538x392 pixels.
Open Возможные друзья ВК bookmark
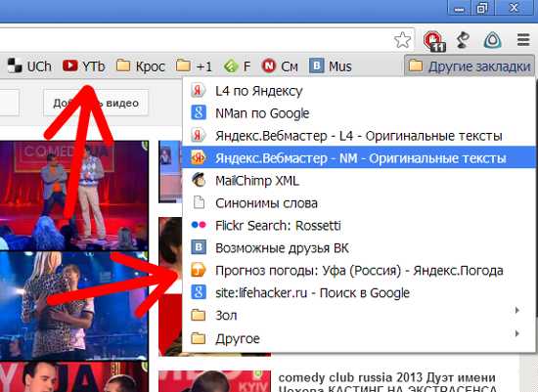click(359, 248)
